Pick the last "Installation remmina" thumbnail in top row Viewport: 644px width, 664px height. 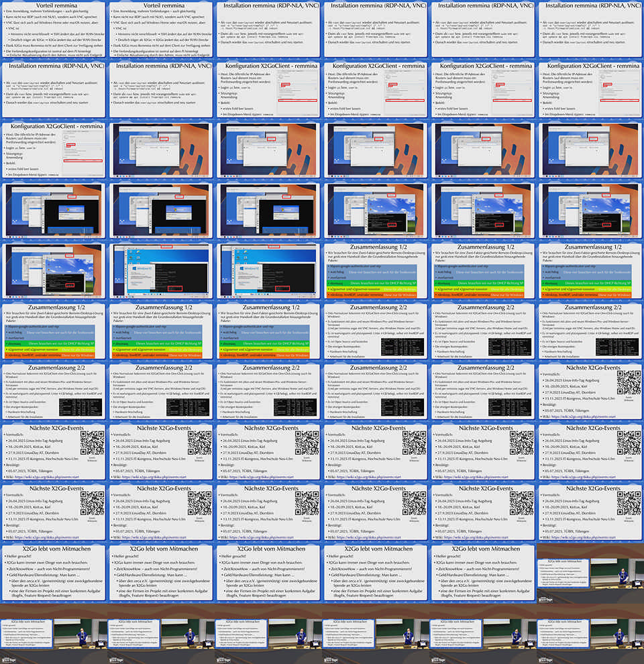[590, 30]
